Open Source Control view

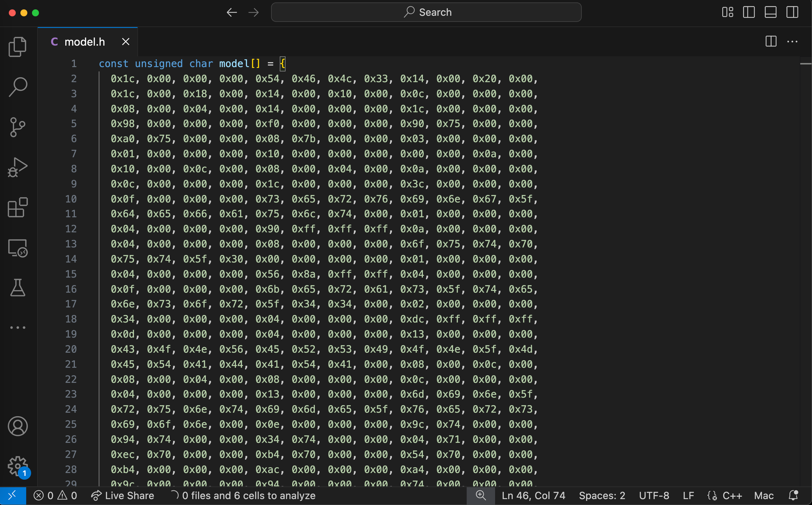17,127
